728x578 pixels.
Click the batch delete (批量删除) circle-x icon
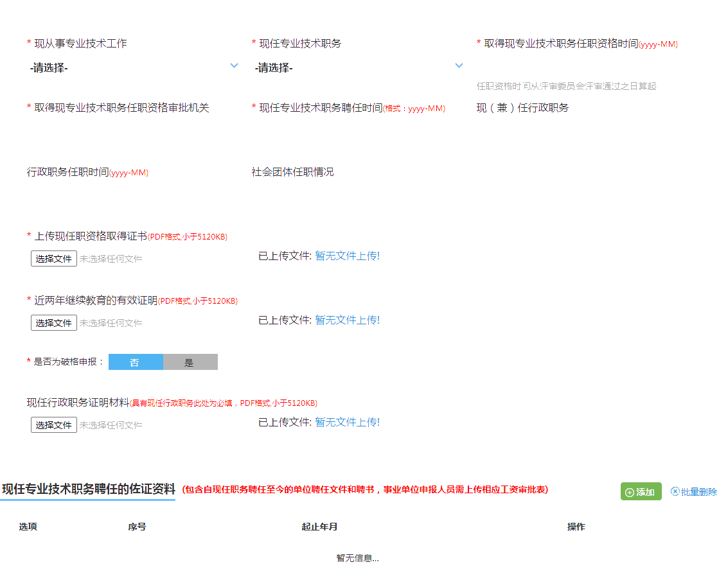click(x=675, y=491)
